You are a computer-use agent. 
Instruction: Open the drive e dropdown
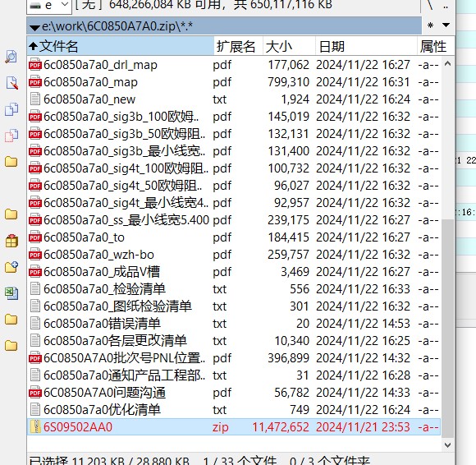49,5
